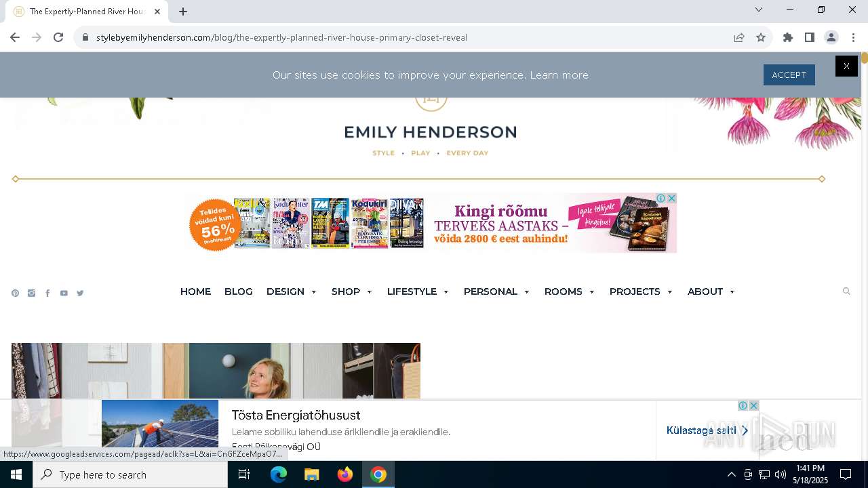Screen dimensions: 868x488
Task: Click the Kingi rõõmu magazine banner ad
Action: [x=431, y=223]
